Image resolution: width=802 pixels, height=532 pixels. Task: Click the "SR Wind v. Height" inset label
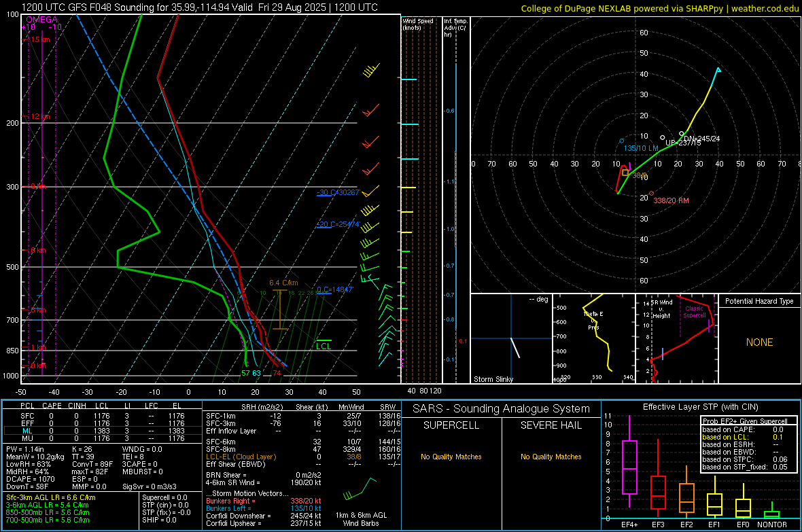[661, 309]
